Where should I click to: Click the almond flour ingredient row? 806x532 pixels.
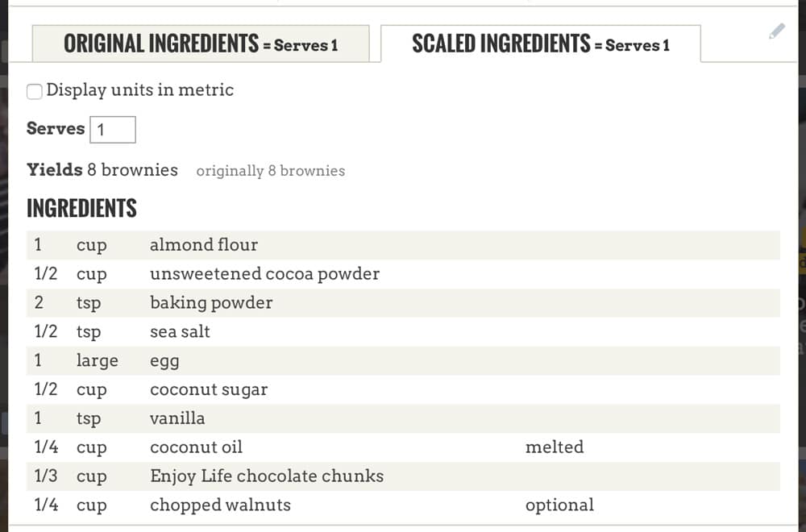tap(404, 245)
